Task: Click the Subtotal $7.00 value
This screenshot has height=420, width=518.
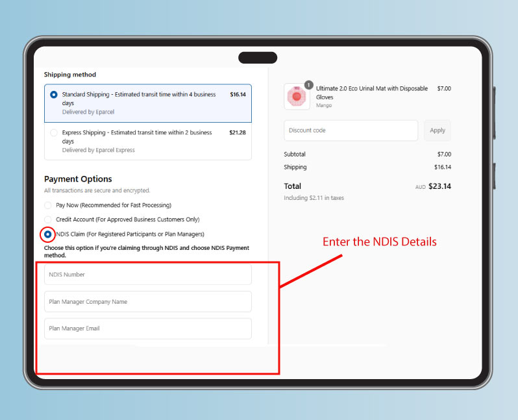Action: coord(444,154)
